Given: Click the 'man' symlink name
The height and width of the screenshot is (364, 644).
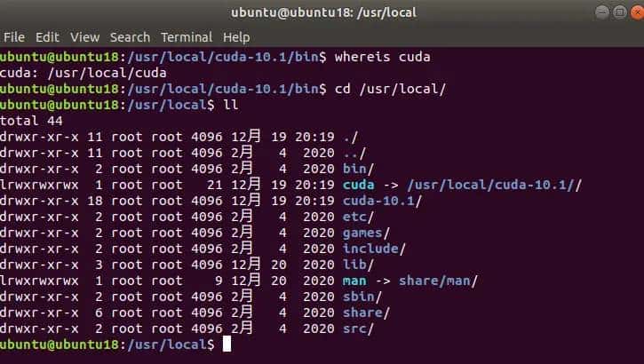Looking at the screenshot, I should pyautogui.click(x=354, y=281).
